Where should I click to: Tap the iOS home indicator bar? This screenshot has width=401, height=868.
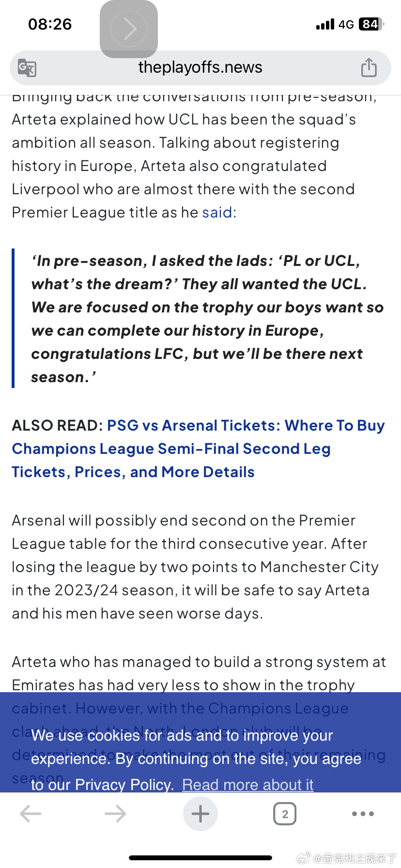[200, 858]
